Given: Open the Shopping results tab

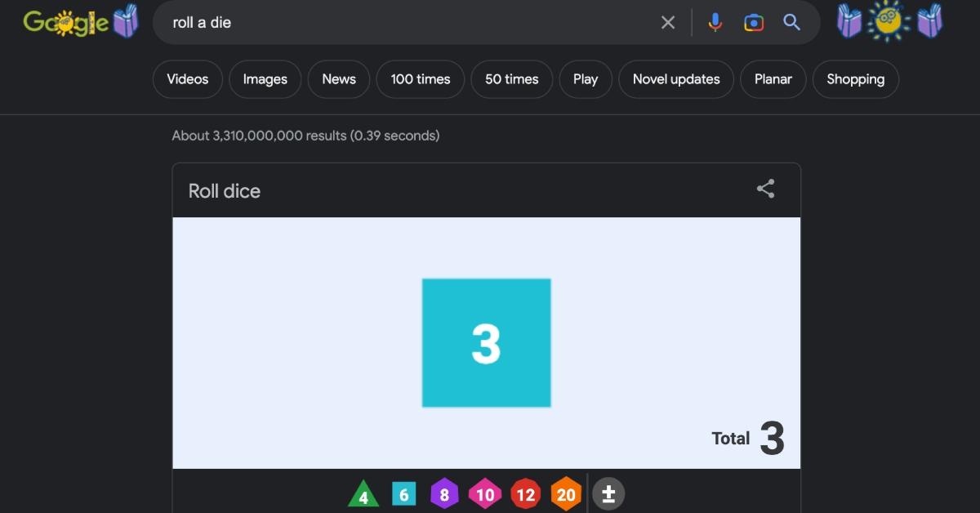Looking at the screenshot, I should [855, 79].
